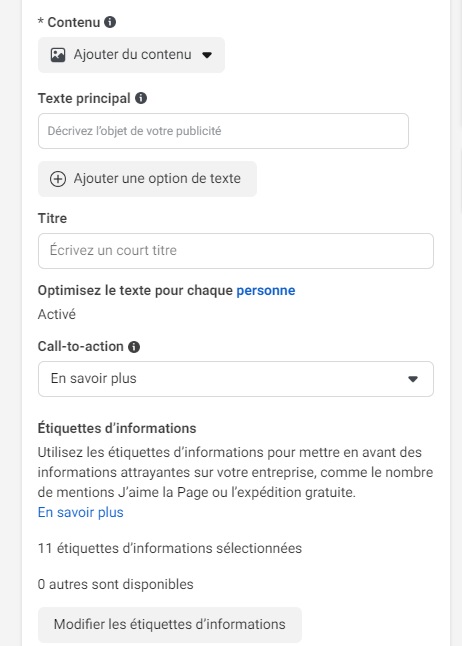This screenshot has width=462, height=646.
Task: Follow the blue personne link
Action: pos(266,290)
